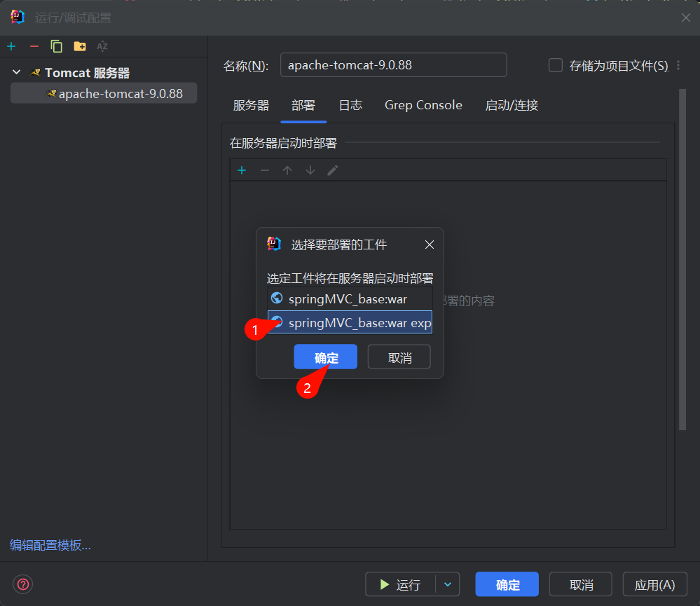
Task: Close the 运行/调试配置 window
Action: point(686,18)
